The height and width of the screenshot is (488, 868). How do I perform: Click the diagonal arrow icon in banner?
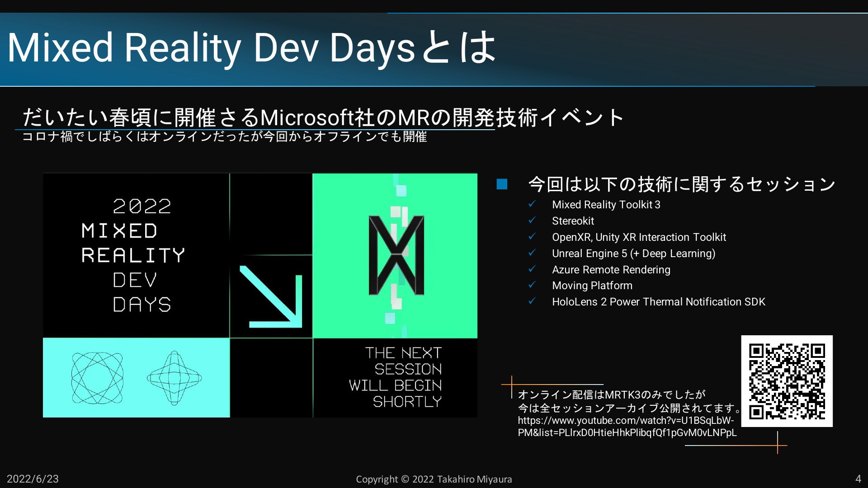(x=271, y=296)
